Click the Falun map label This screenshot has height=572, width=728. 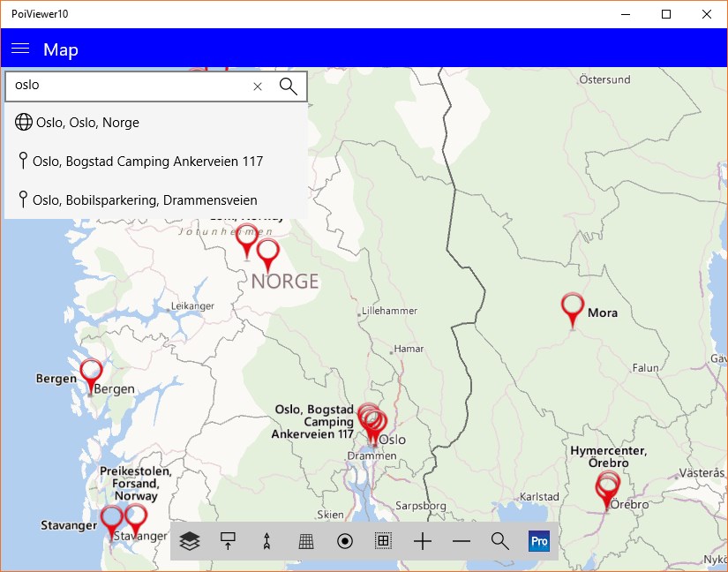645,368
